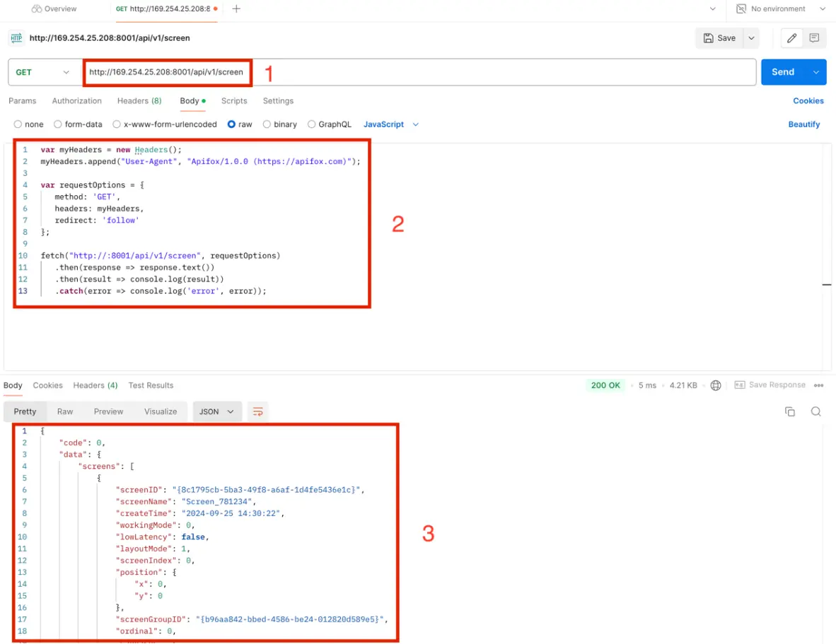836x644 pixels.
Task: Click the Beautify link
Action: tap(803, 124)
